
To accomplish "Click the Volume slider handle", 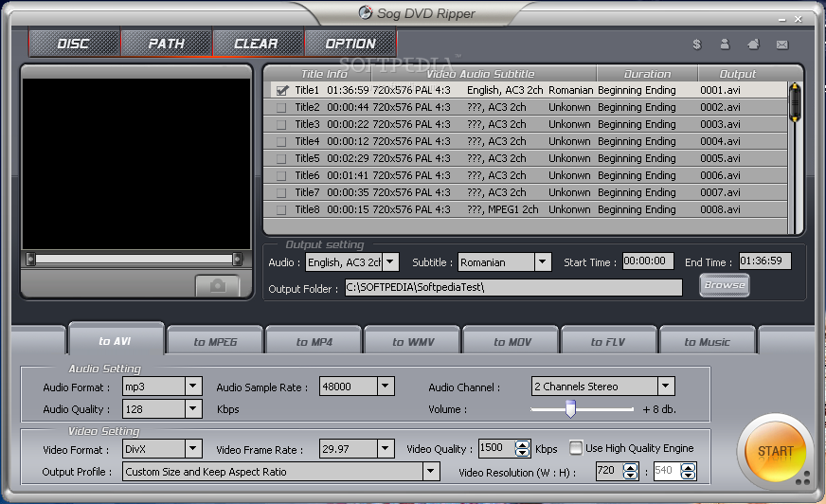I will coord(570,408).
